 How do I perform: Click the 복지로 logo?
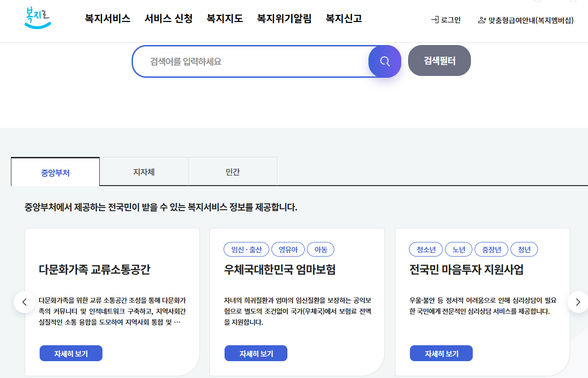[38, 18]
